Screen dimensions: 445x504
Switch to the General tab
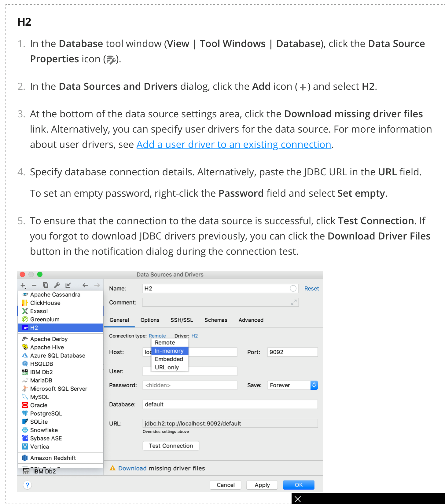(x=119, y=320)
